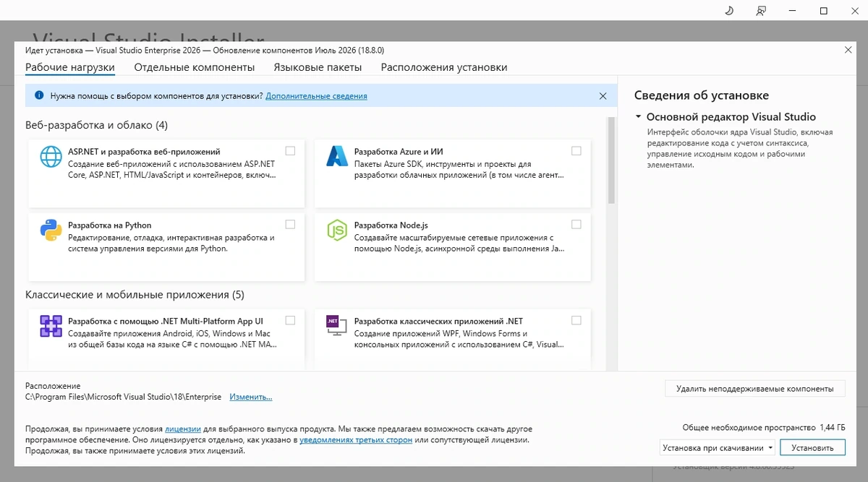
Task: Click Классические и мобильные приложения (5) heading
Action: [x=135, y=295]
